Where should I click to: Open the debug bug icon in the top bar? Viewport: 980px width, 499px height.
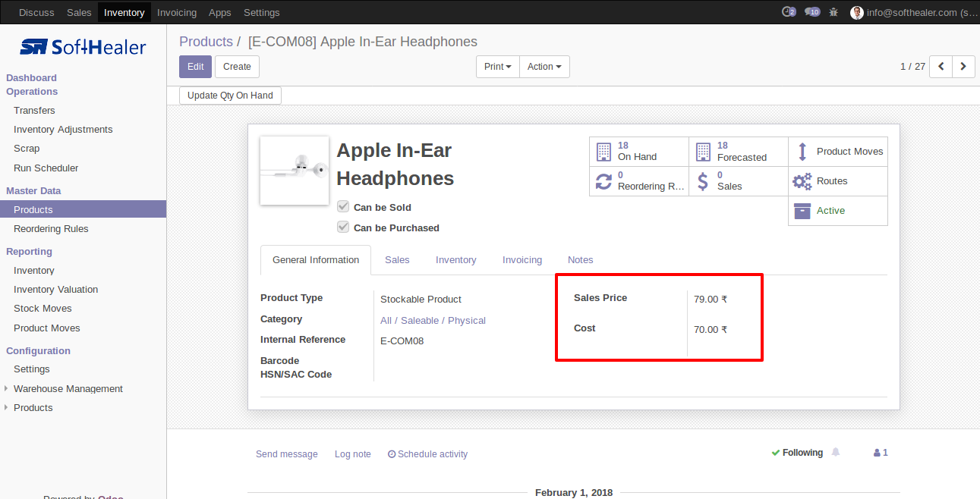[834, 12]
